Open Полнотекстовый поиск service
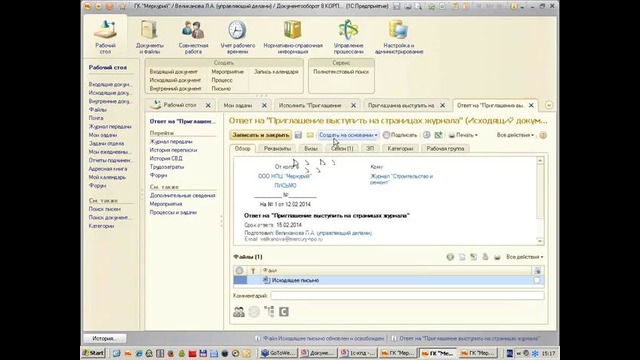This screenshot has width=640, height=360. [x=341, y=71]
